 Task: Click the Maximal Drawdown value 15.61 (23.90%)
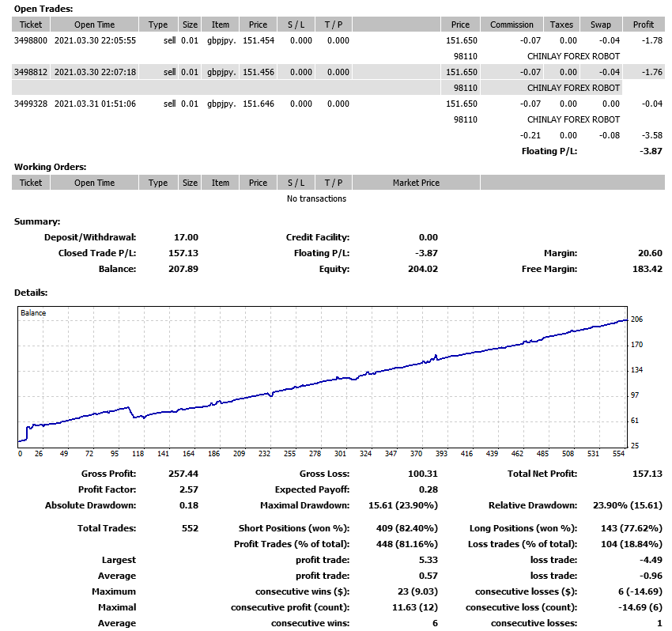click(x=396, y=505)
